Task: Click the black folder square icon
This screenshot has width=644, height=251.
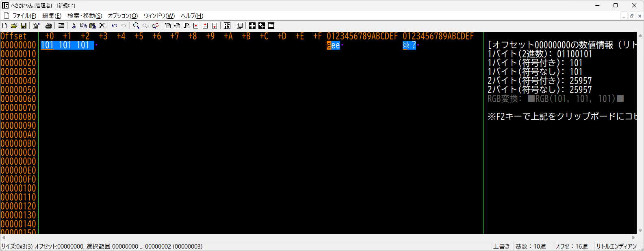Action: pos(271,26)
